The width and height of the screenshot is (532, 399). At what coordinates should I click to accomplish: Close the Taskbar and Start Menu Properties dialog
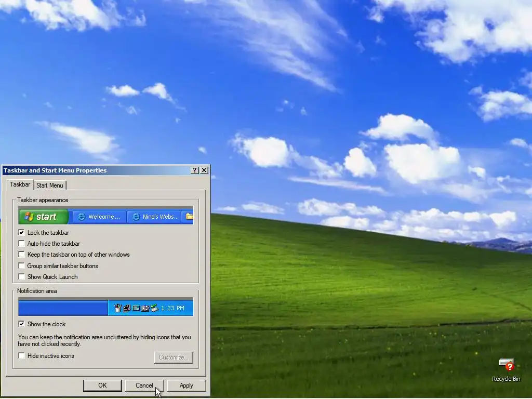(x=204, y=170)
